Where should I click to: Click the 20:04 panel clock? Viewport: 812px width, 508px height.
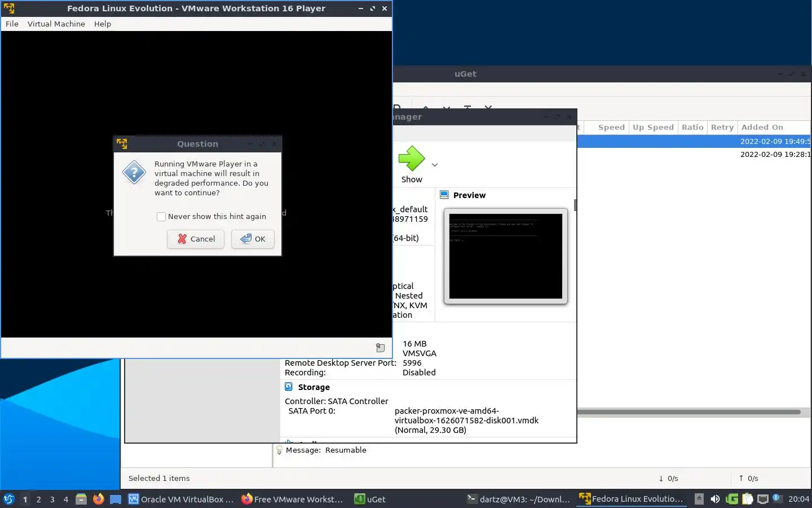coord(798,499)
